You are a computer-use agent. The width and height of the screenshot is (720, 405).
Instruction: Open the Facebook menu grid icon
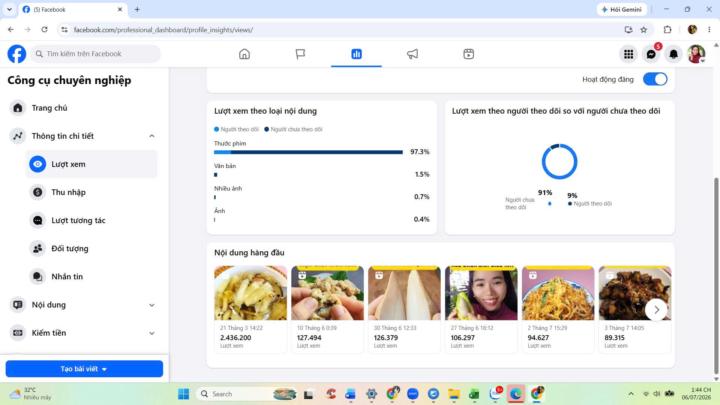(x=629, y=54)
